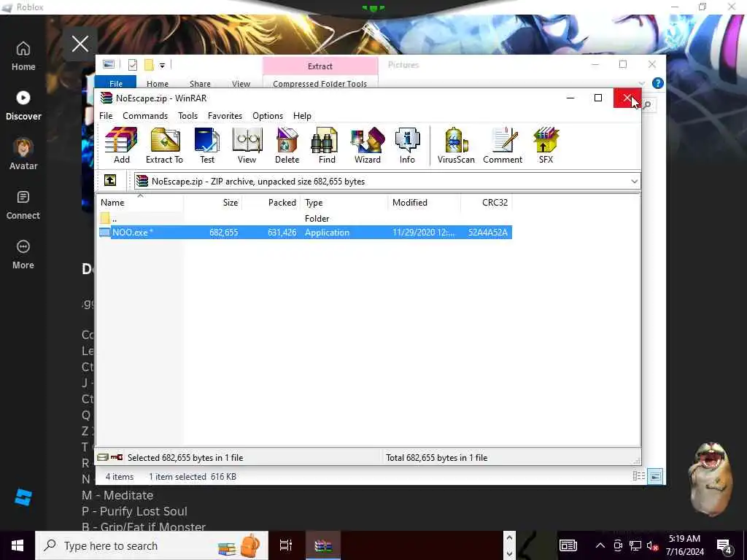Click the muted volume tray icon
This screenshot has width=747, height=560.
[653, 545]
